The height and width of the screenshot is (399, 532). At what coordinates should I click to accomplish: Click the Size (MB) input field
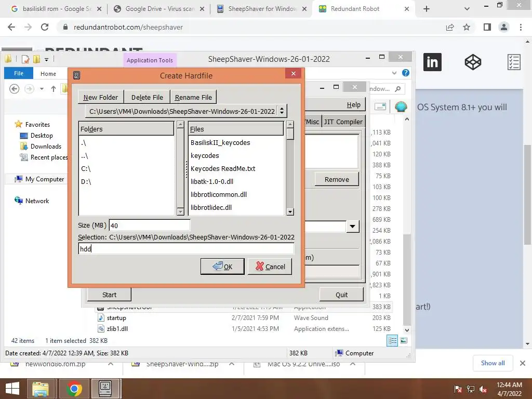click(149, 225)
